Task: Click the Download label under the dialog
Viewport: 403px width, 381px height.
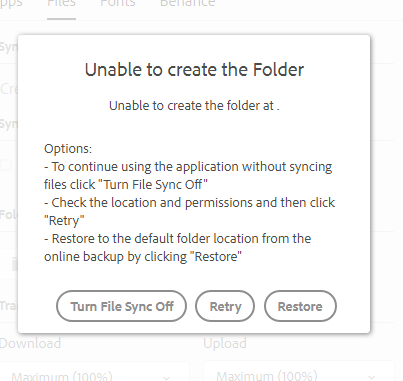Action: point(30,343)
